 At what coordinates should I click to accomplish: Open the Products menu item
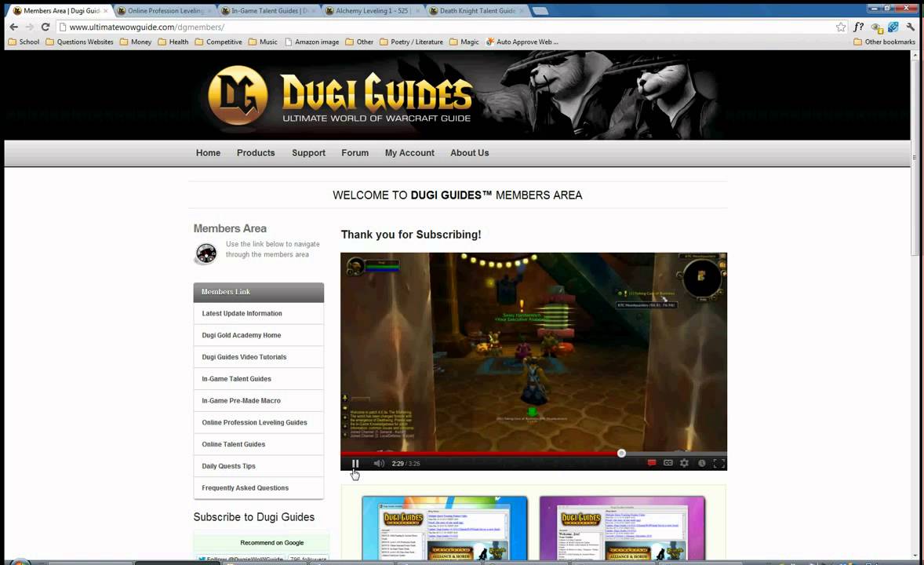tap(256, 153)
